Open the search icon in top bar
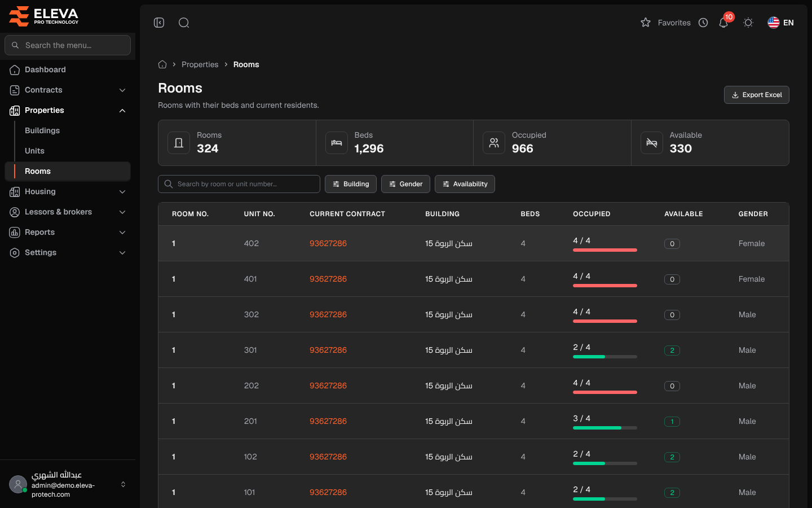Viewport: 812px width, 508px height. 184,23
